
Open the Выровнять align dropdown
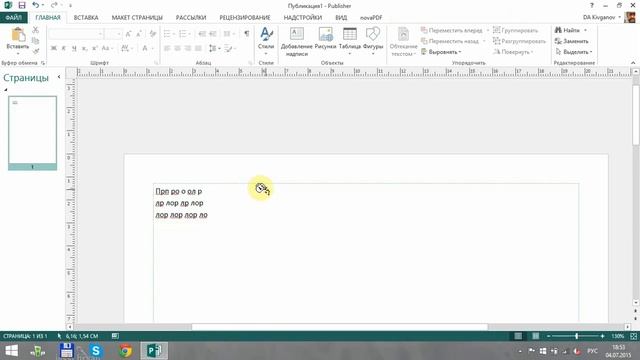pyautogui.click(x=441, y=52)
